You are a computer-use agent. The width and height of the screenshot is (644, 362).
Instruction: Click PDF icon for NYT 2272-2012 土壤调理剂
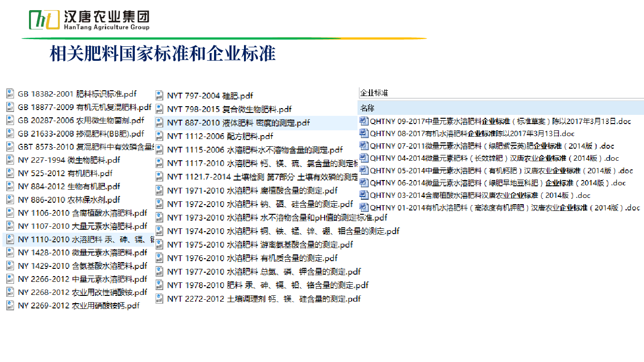pos(159,299)
